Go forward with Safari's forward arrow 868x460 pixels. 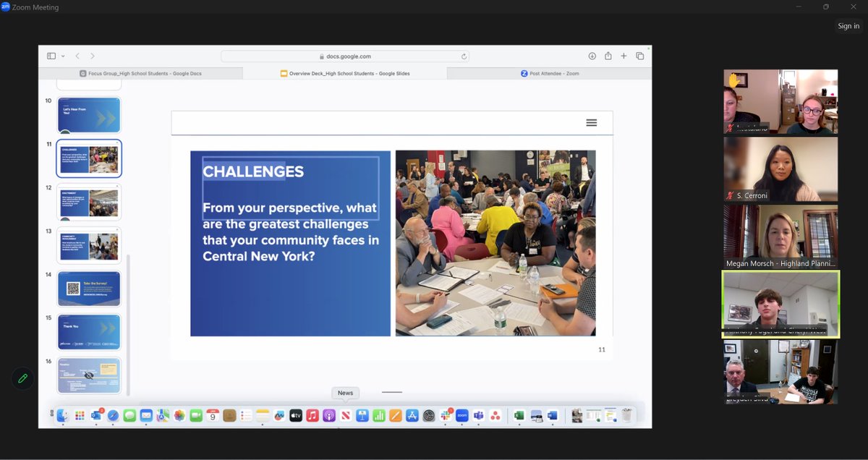click(93, 56)
